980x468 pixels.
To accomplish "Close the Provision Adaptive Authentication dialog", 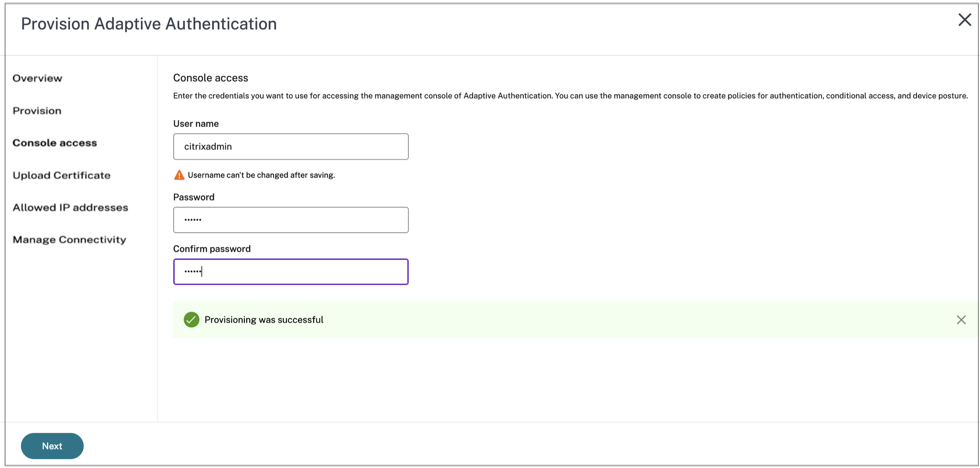I will coord(964,20).
